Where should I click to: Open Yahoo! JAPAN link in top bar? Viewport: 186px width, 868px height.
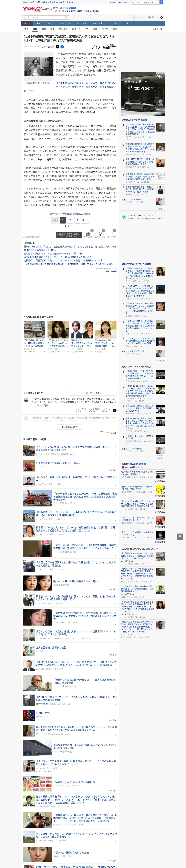point(116,2)
